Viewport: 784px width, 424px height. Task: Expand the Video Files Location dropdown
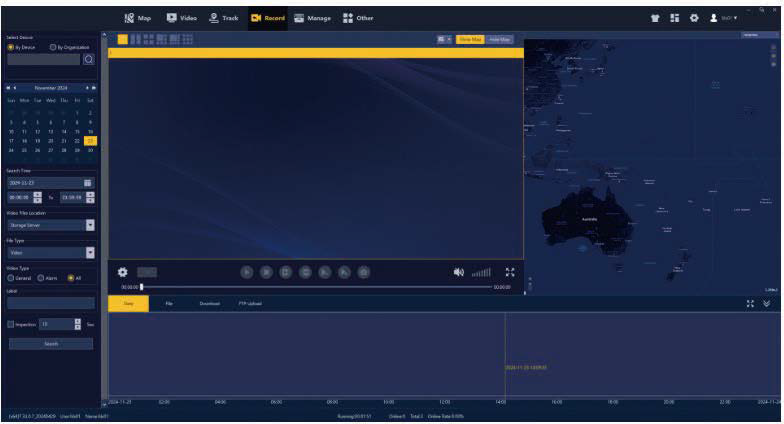(x=89, y=225)
